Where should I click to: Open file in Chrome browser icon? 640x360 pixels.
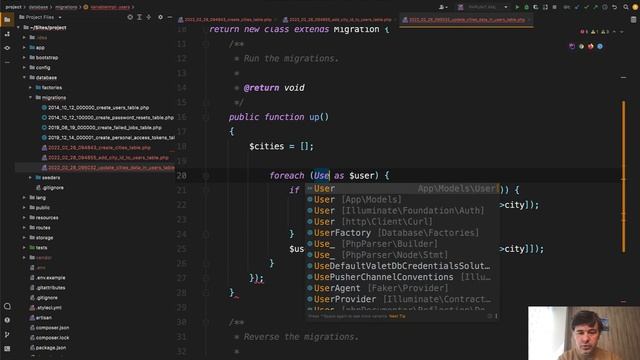(x=581, y=47)
